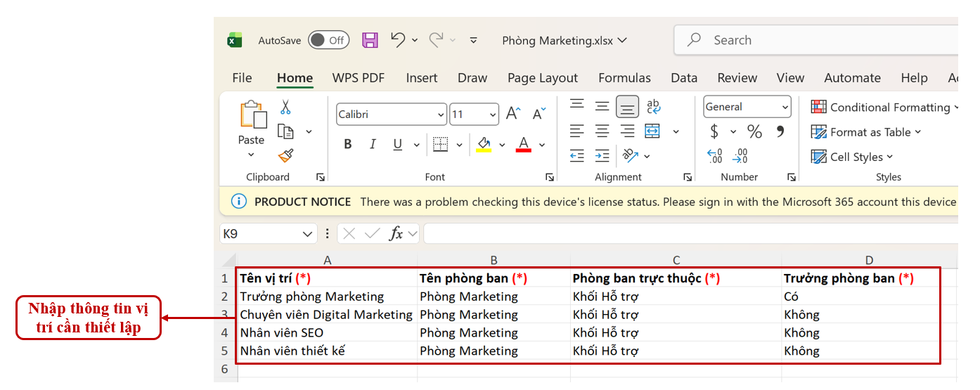980x390 pixels.
Task: Click the Cut scissors icon
Action: [x=285, y=108]
